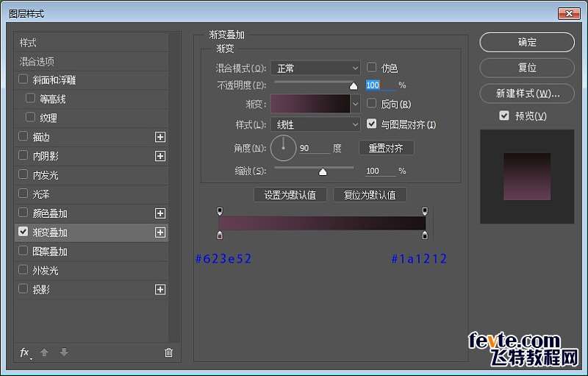
Task: Click the 不透明度 slider handle
Action: click(x=354, y=86)
